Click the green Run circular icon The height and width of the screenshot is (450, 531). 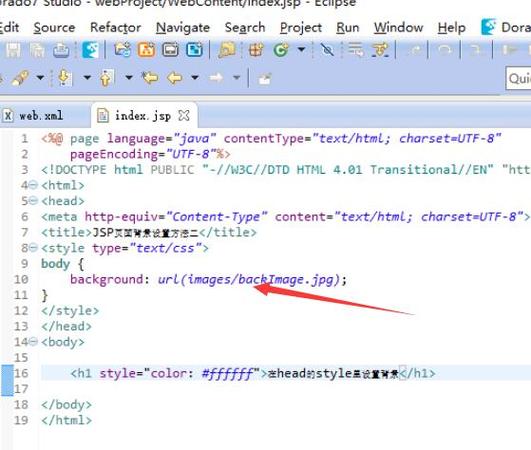(281, 50)
